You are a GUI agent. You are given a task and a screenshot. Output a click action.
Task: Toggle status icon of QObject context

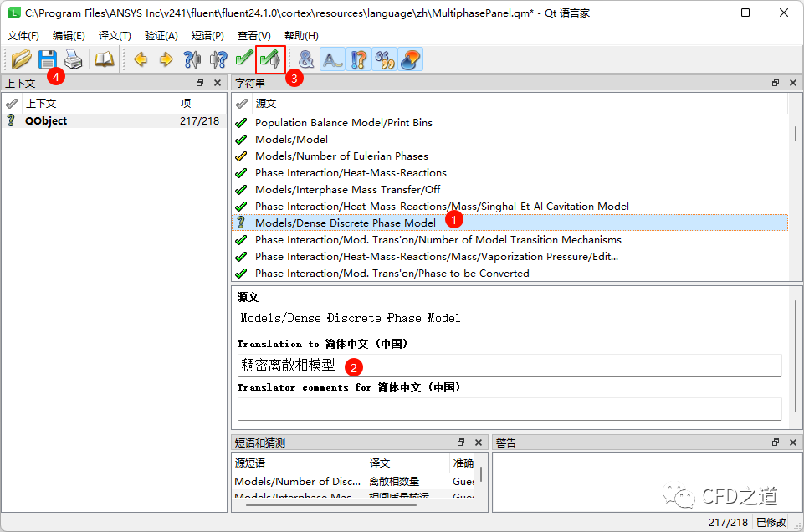(x=11, y=121)
